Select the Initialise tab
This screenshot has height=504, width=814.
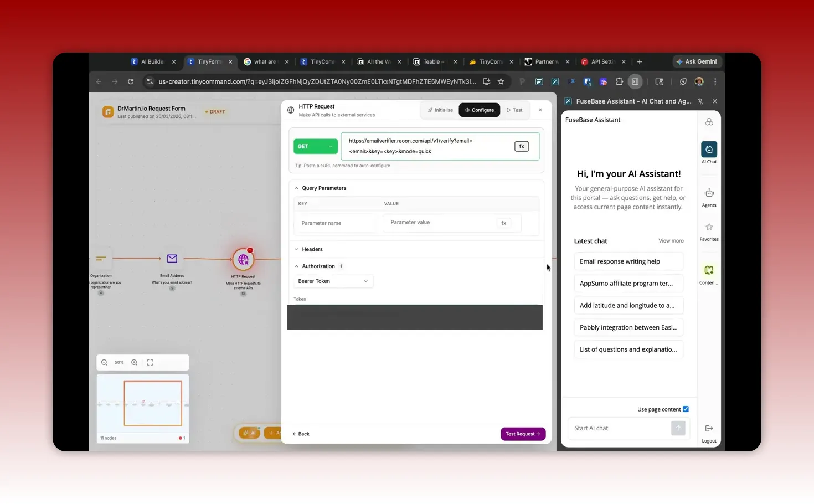[440, 110]
